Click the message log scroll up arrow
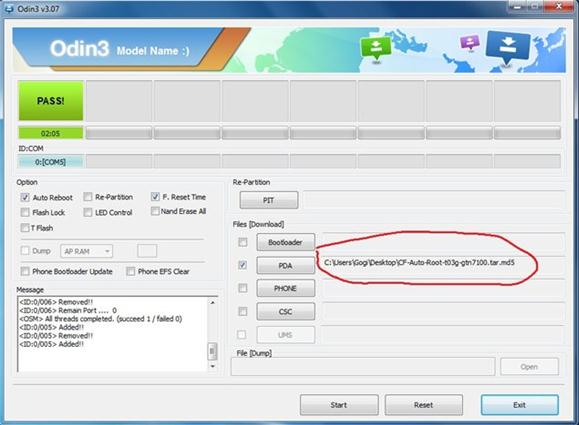This screenshot has height=425, width=579. click(213, 302)
